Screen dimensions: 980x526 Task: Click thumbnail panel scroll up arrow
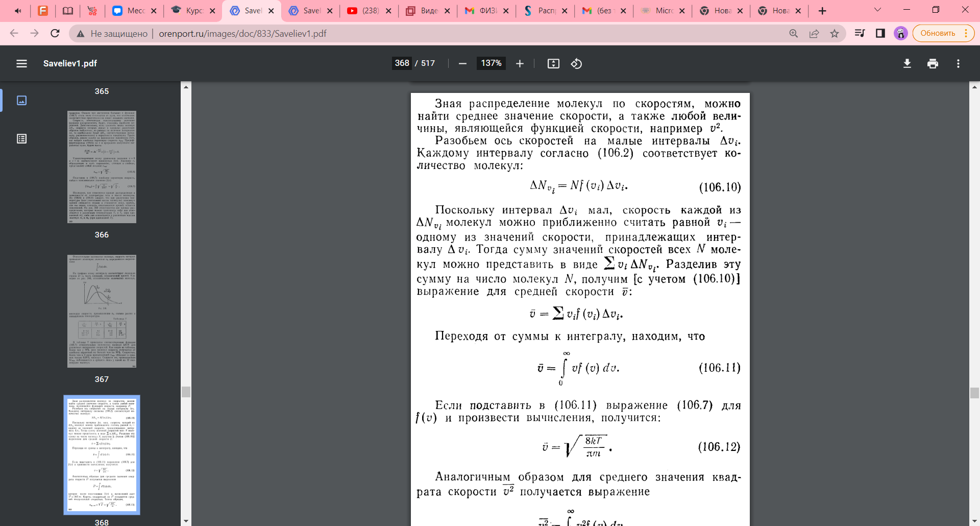coord(186,87)
